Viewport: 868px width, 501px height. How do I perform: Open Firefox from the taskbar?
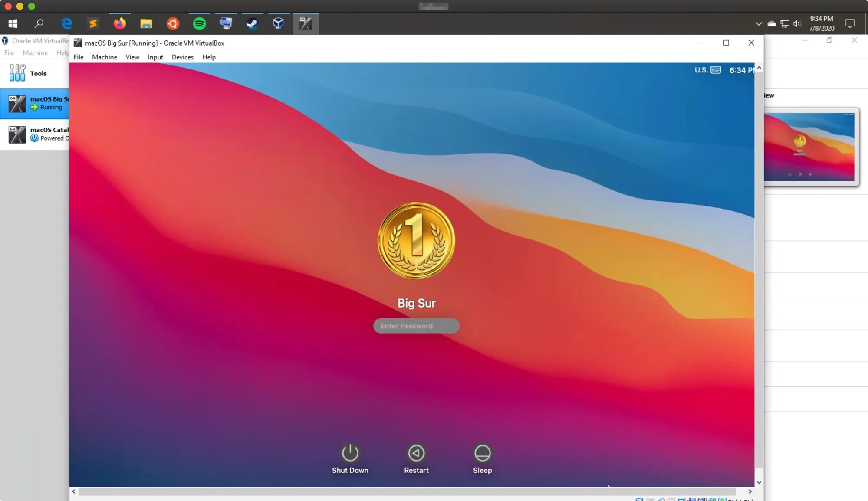(120, 23)
